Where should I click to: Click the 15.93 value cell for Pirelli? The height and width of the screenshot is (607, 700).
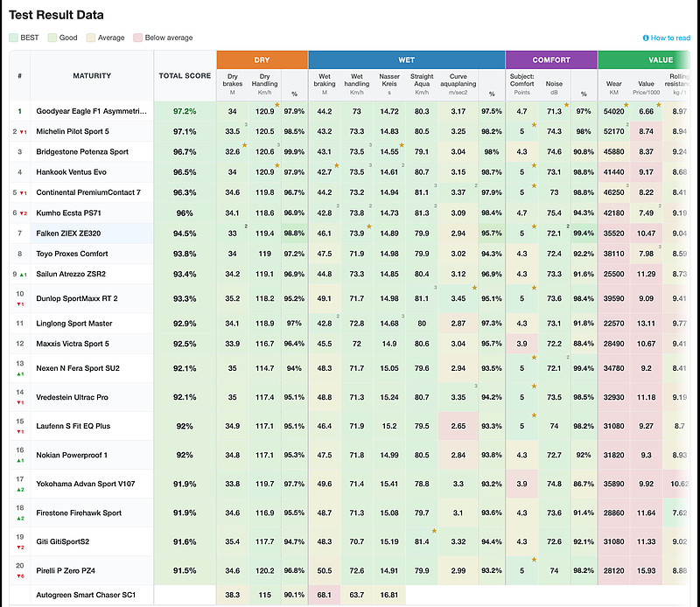(x=646, y=570)
